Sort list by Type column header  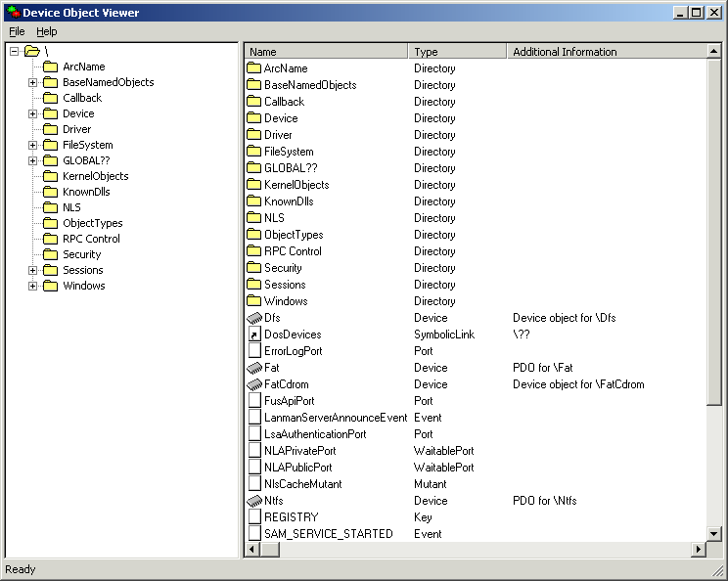(457, 52)
